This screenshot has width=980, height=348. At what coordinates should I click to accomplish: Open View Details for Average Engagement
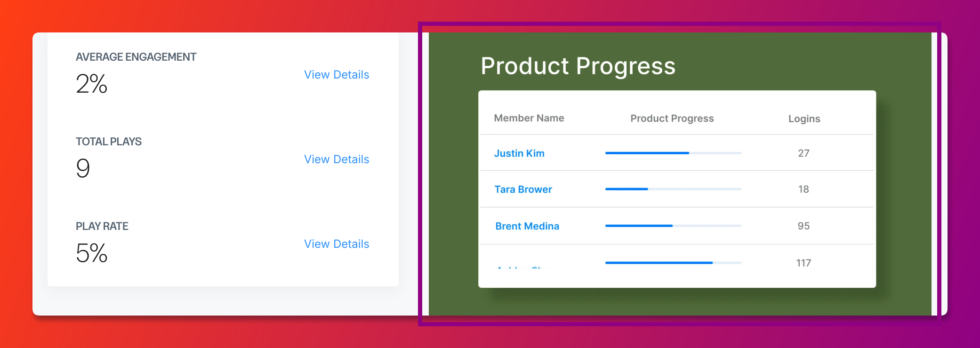coord(337,75)
